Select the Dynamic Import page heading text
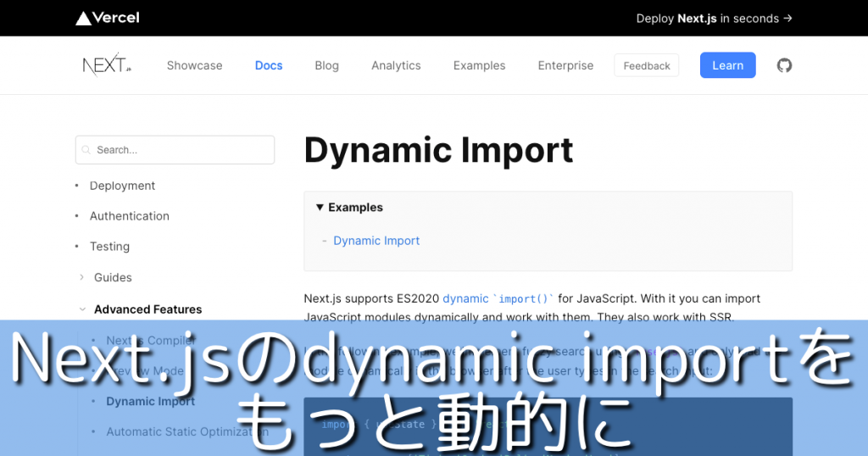Screen dimensions: 868x456 click(x=438, y=151)
